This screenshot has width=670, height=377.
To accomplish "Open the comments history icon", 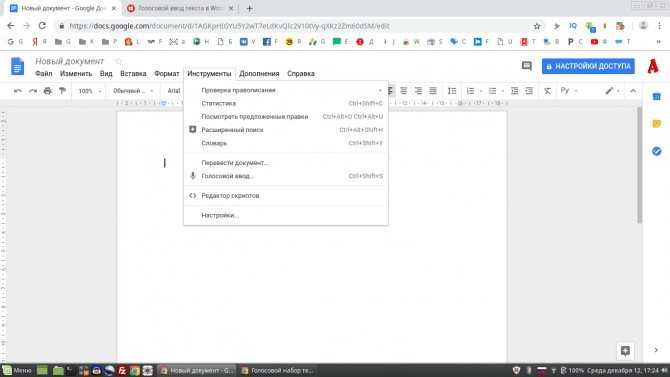I will click(x=526, y=66).
